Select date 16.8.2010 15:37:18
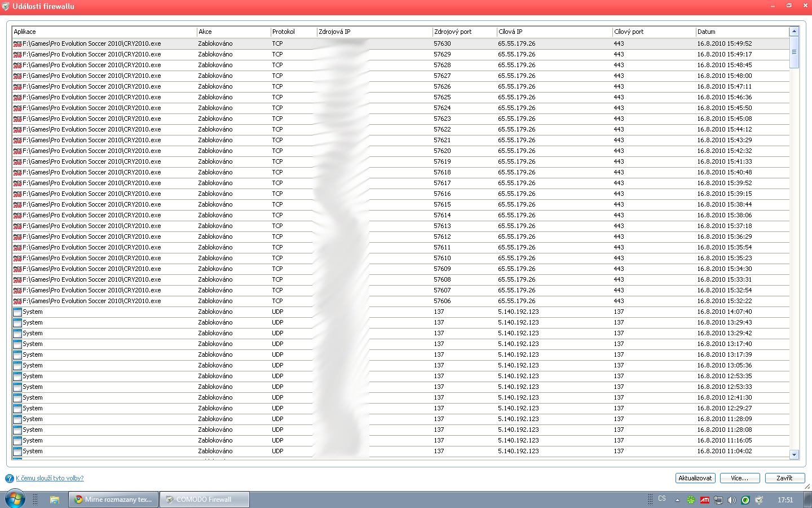The height and width of the screenshot is (508, 812). point(725,226)
